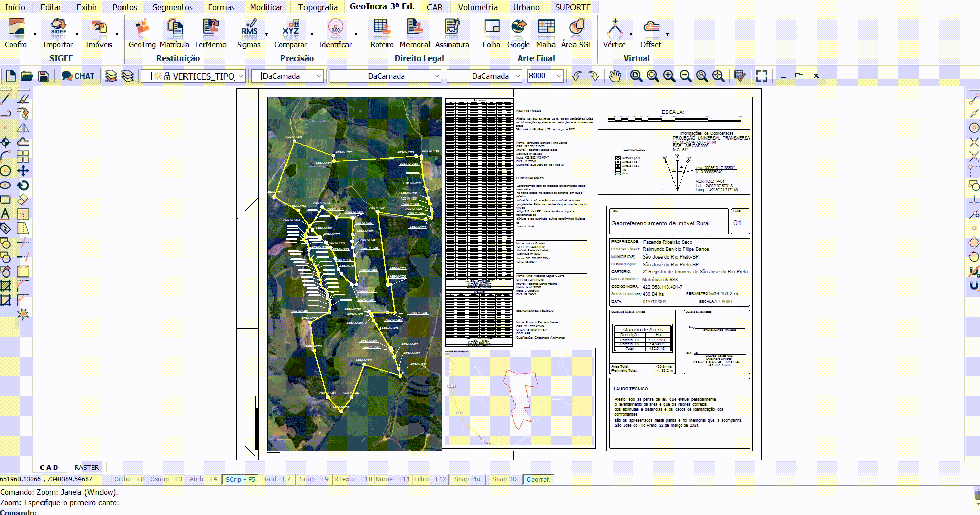Expand the Vértice dropdown arrow
The image size is (980, 515).
(x=631, y=34)
